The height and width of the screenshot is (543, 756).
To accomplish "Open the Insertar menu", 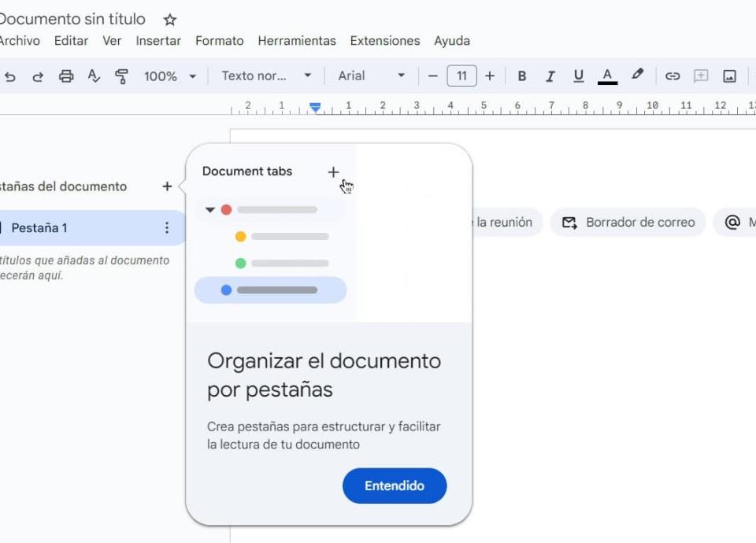I will click(158, 41).
